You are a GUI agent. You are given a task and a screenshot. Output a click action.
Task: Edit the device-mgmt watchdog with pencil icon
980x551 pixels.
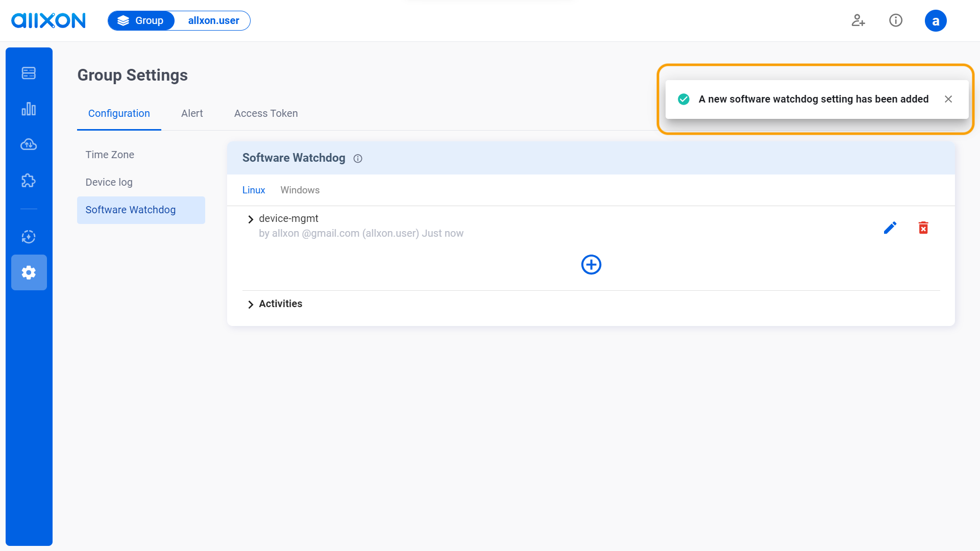click(890, 228)
